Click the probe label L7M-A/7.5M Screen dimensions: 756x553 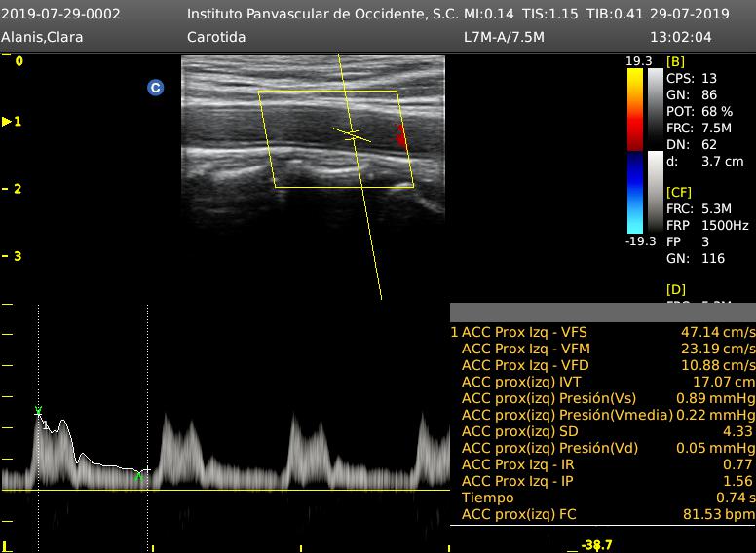tap(504, 37)
